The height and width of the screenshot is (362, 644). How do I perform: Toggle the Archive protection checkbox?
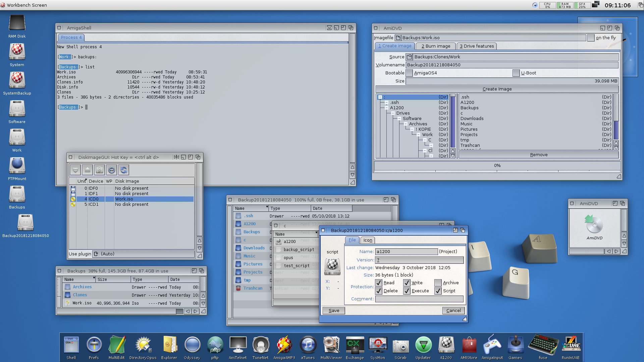click(438, 283)
